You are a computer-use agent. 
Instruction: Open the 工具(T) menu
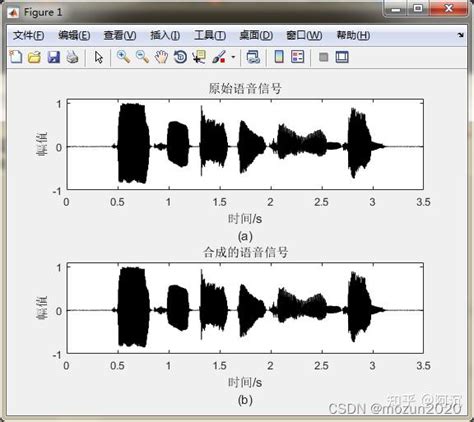pyautogui.click(x=210, y=35)
